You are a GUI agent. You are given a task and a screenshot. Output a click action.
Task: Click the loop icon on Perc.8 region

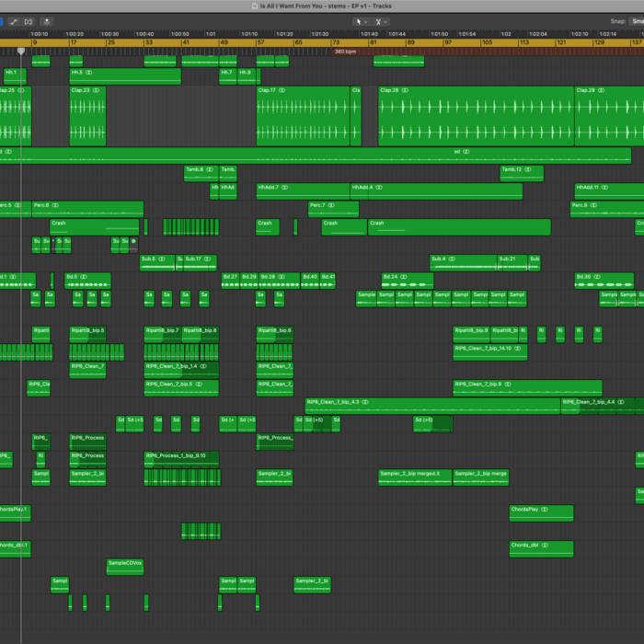(55, 205)
